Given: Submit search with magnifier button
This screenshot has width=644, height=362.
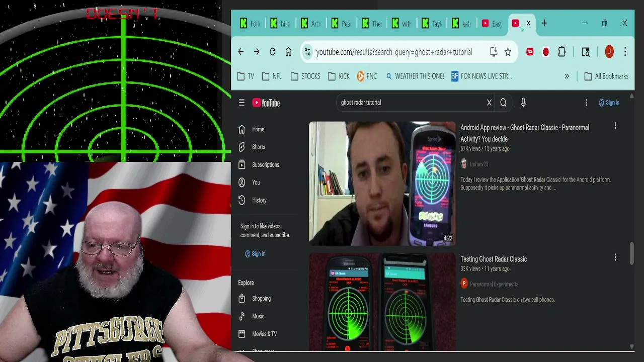Looking at the screenshot, I should click(503, 103).
